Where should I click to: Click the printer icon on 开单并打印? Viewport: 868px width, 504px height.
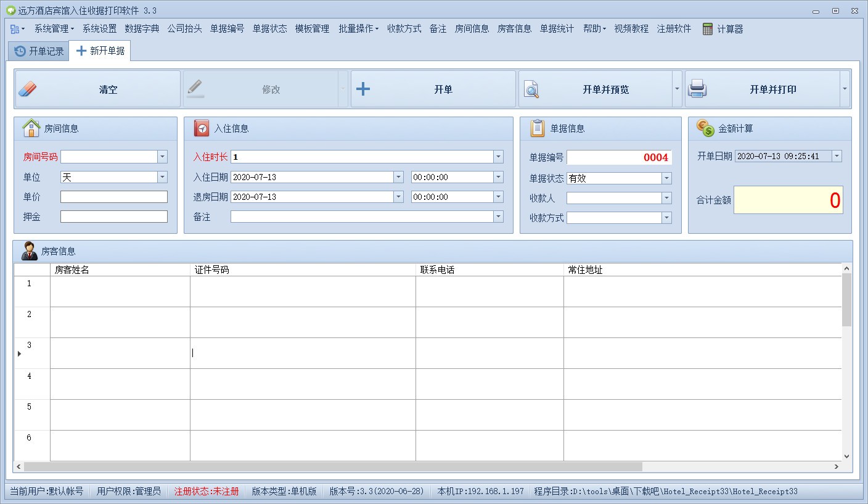tap(697, 89)
